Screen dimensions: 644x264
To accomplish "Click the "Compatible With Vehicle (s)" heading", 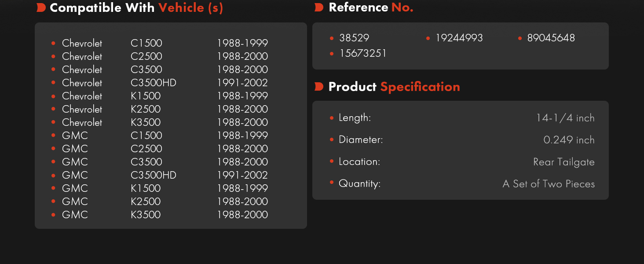I will click(136, 8).
